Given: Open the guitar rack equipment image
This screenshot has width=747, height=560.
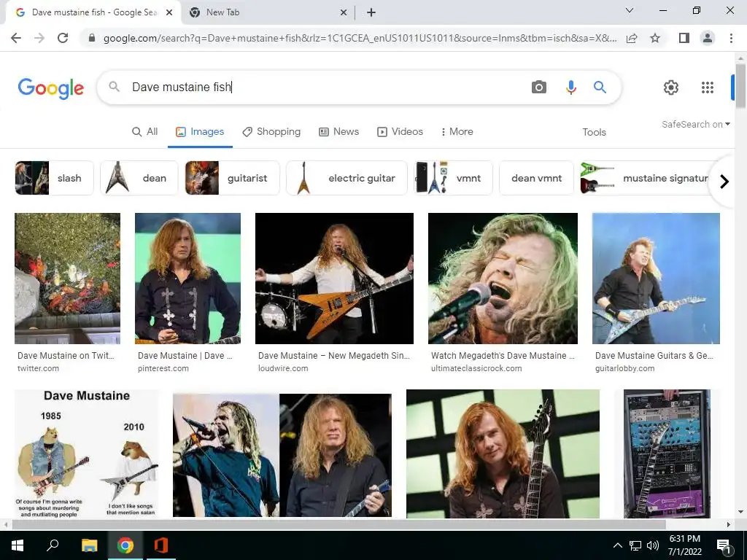Looking at the screenshot, I should click(667, 454).
